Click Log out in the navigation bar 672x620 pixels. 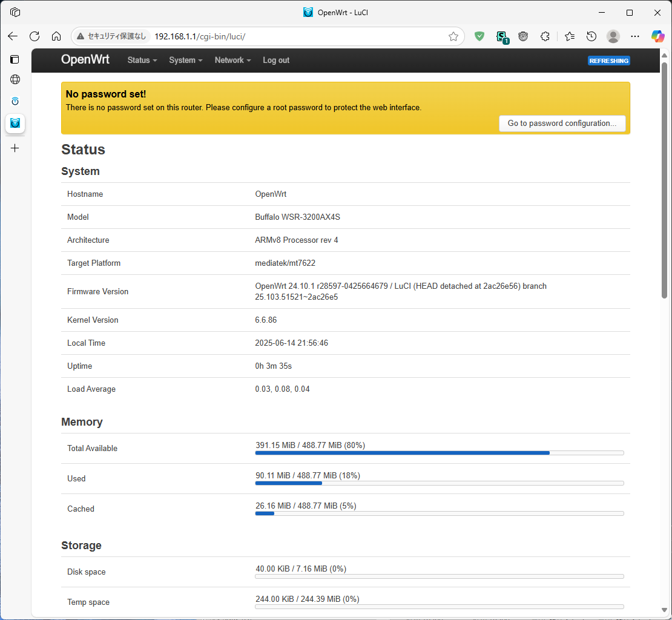(x=276, y=61)
